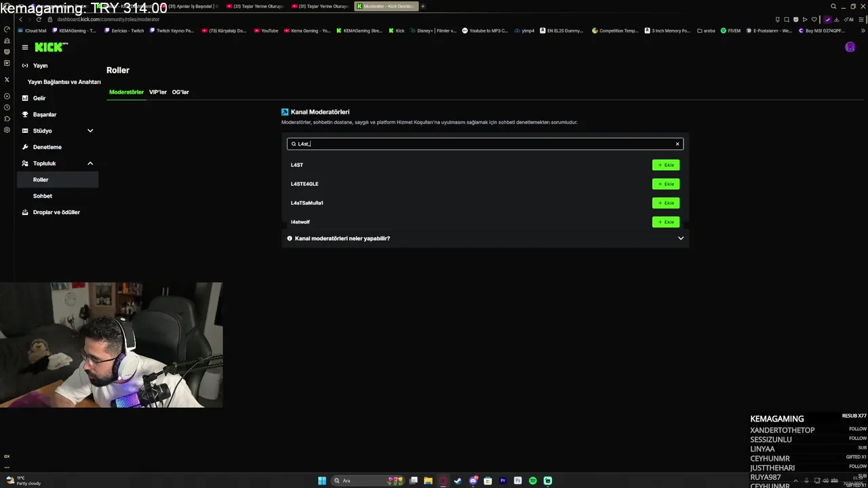868x488 pixels.
Task: Select the L4STE4GLE username result
Action: point(304,184)
